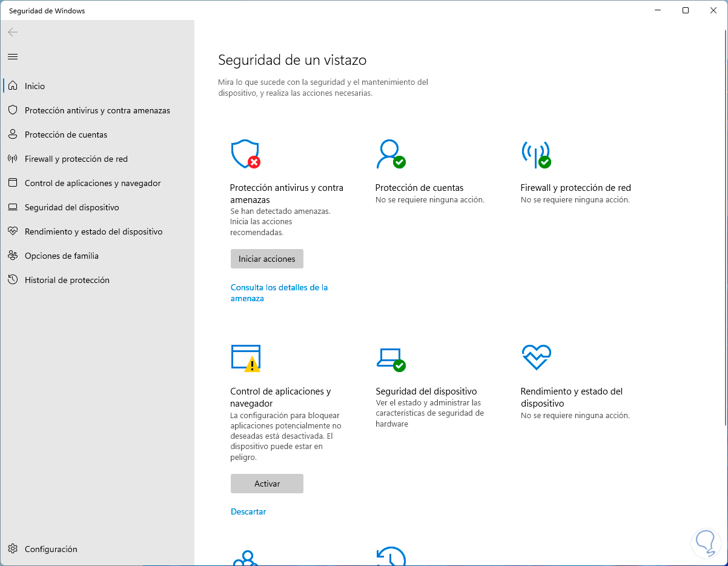Minimize the Seguridad de Windows window
This screenshot has width=728, height=566.
click(x=658, y=10)
